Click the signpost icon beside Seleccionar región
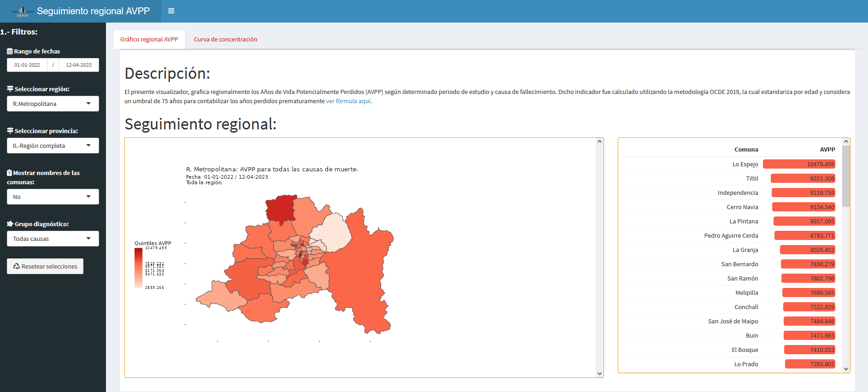 10,89
